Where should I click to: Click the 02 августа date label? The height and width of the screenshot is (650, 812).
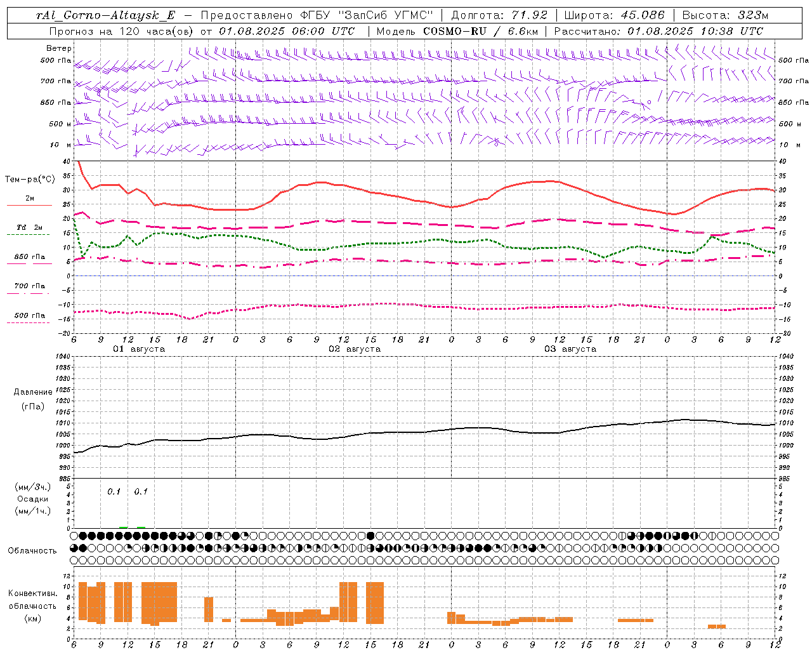coord(355,349)
